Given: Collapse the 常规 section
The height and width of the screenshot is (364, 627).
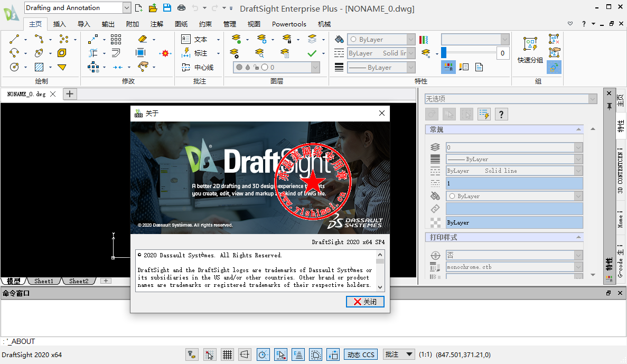Looking at the screenshot, I should click(578, 129).
